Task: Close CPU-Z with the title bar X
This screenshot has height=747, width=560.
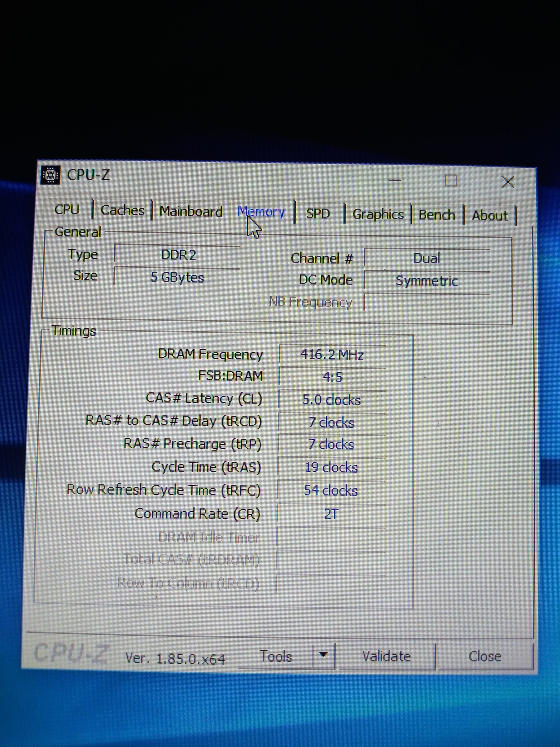Action: [x=508, y=182]
